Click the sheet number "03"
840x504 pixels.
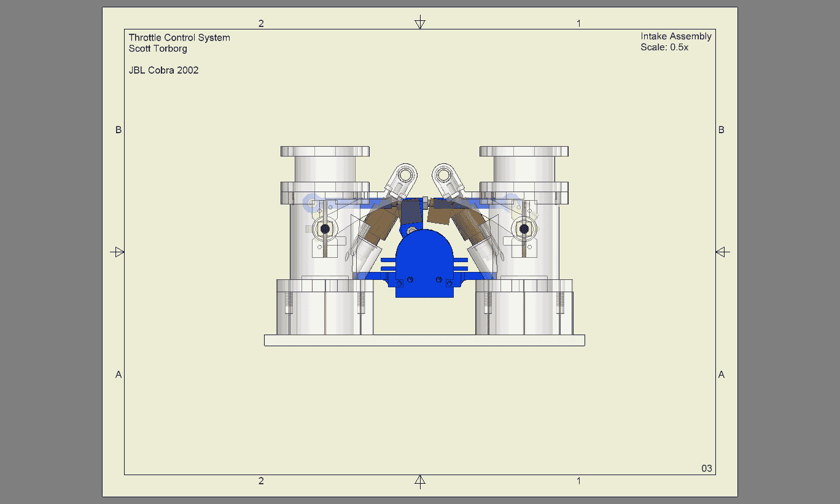[x=707, y=468]
